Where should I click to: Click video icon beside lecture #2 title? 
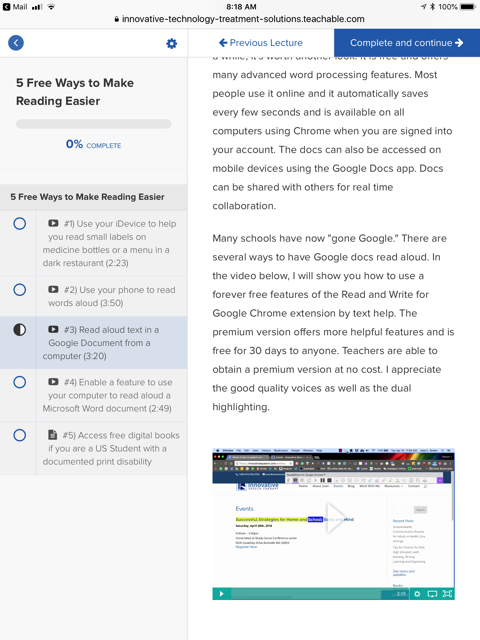click(x=53, y=289)
